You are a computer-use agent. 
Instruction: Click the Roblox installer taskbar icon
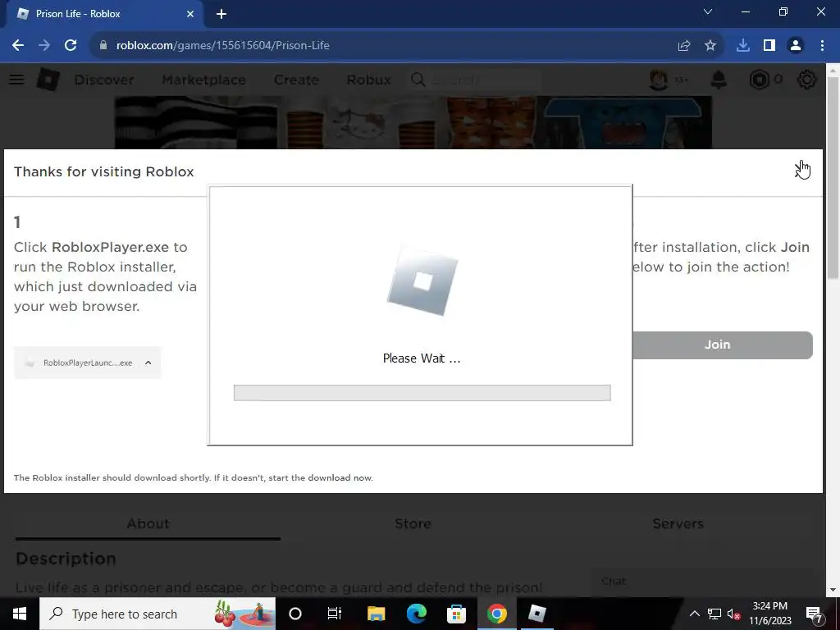click(x=536, y=614)
